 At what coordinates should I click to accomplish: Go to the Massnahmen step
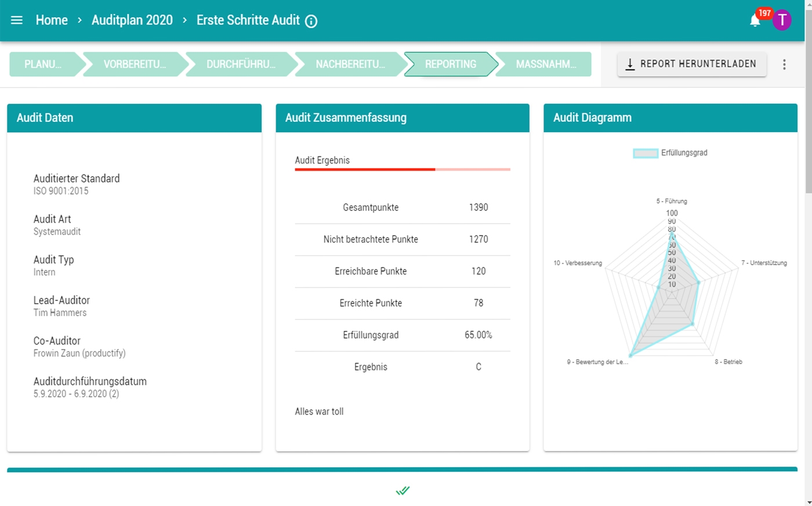pyautogui.click(x=545, y=64)
